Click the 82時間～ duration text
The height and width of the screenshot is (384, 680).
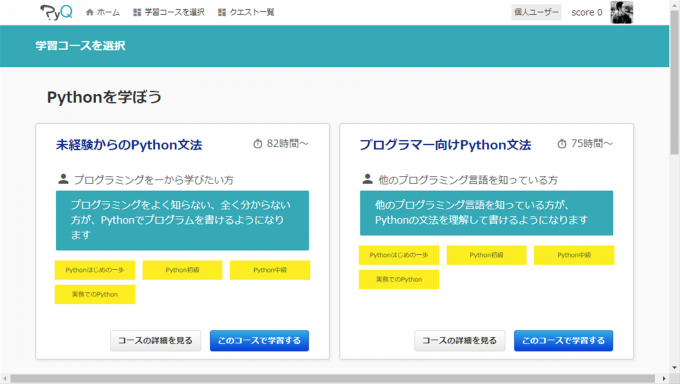pos(288,144)
